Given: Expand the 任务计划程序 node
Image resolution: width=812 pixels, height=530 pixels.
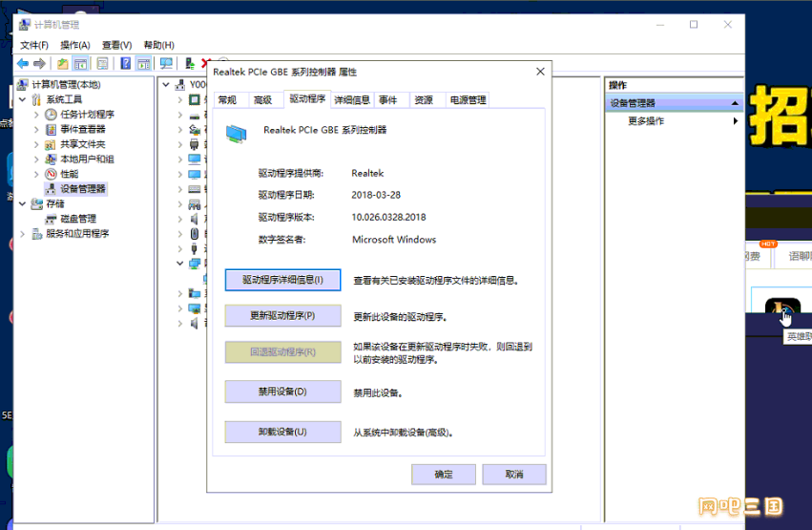Looking at the screenshot, I should 36,115.
